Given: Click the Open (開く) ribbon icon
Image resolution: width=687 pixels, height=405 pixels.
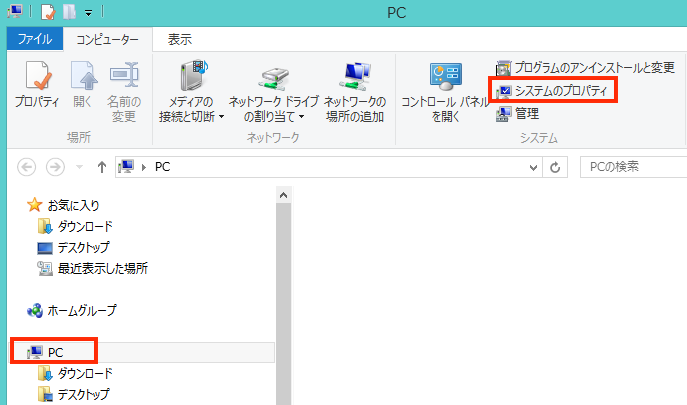Looking at the screenshot, I should tap(83, 85).
